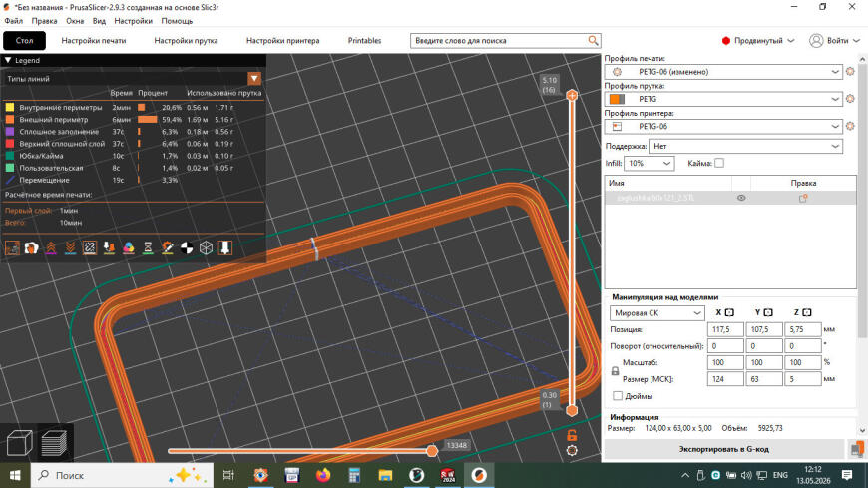868x488 pixels.
Task: Open layer slider settings cog
Action: click(x=572, y=450)
